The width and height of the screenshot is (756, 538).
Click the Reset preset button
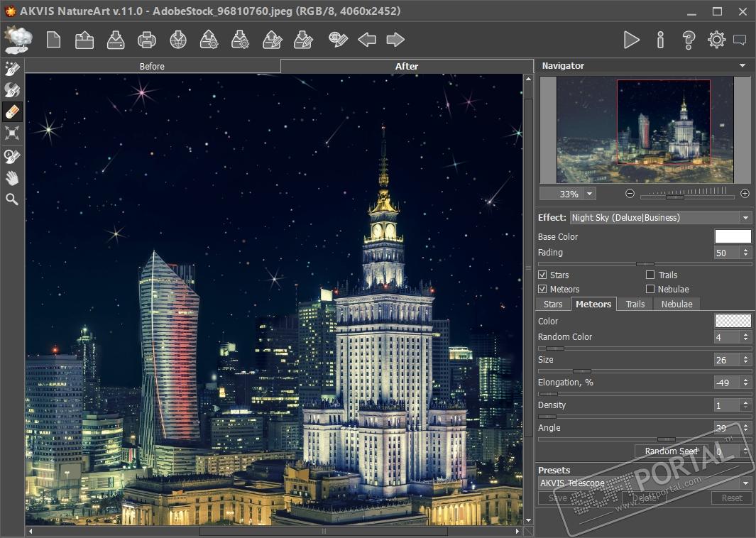[731, 498]
